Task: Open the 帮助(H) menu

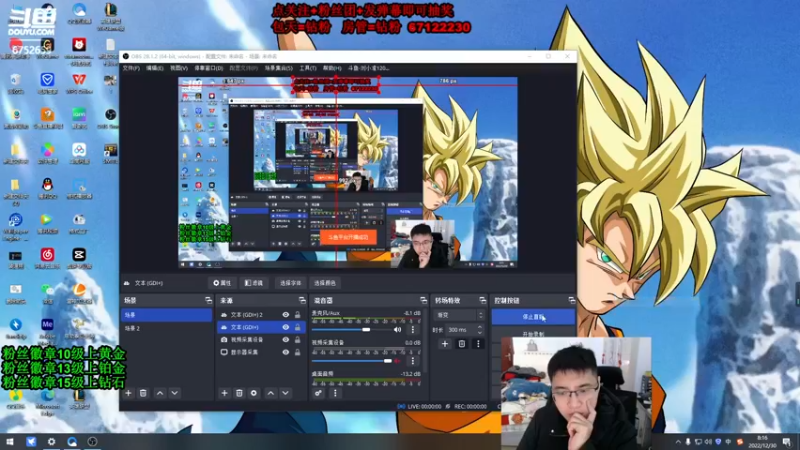Action: tap(332, 68)
